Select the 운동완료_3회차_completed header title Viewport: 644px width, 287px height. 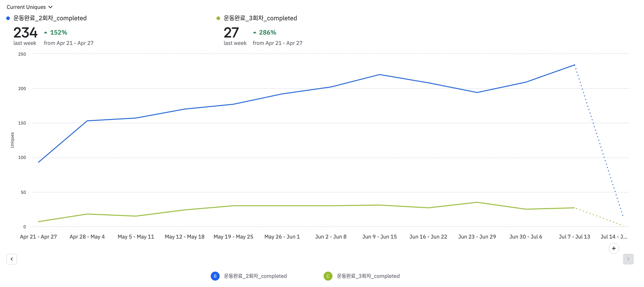pyautogui.click(x=260, y=18)
